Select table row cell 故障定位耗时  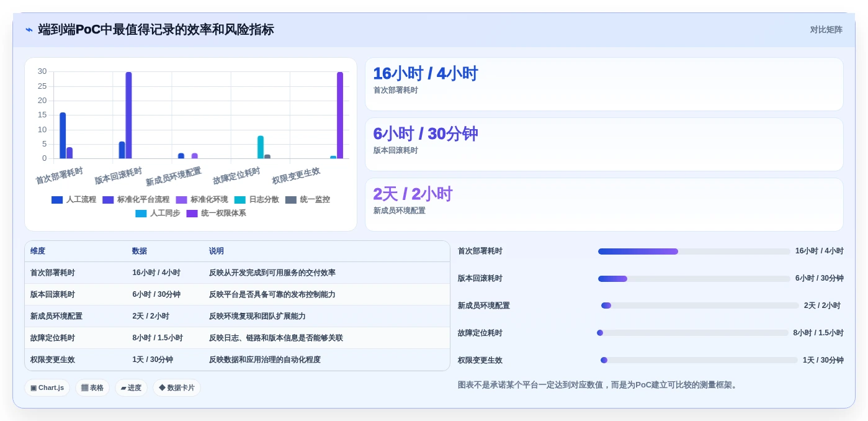[53, 338]
